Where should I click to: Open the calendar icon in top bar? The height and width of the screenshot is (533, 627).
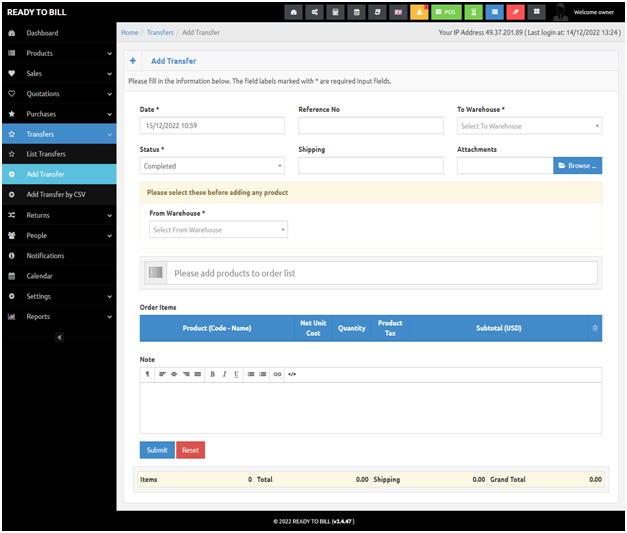(x=357, y=12)
